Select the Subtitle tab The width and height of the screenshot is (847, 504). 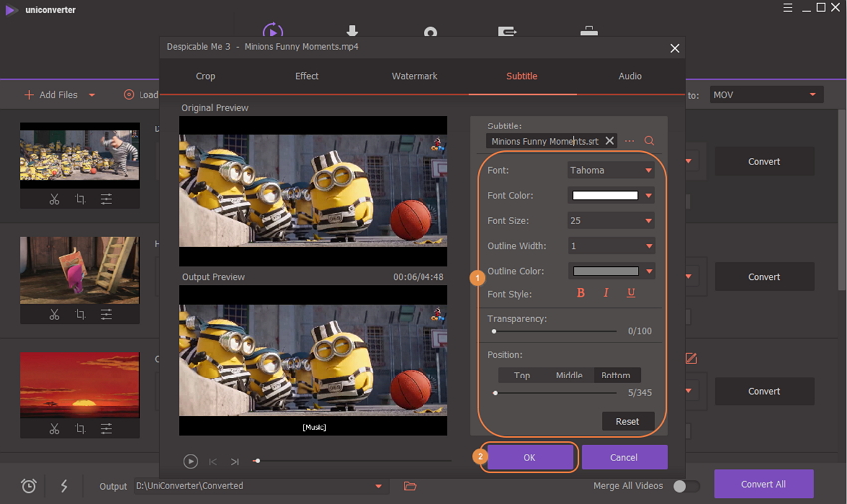(522, 76)
